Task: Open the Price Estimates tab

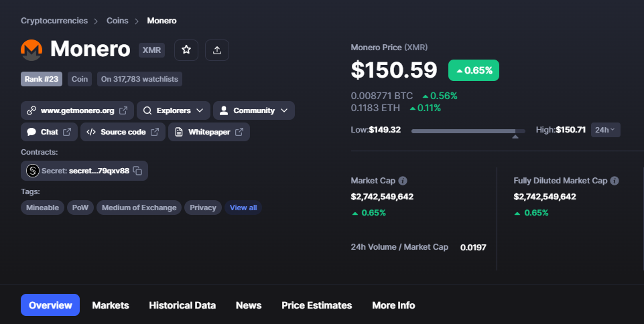Action: [x=317, y=305]
